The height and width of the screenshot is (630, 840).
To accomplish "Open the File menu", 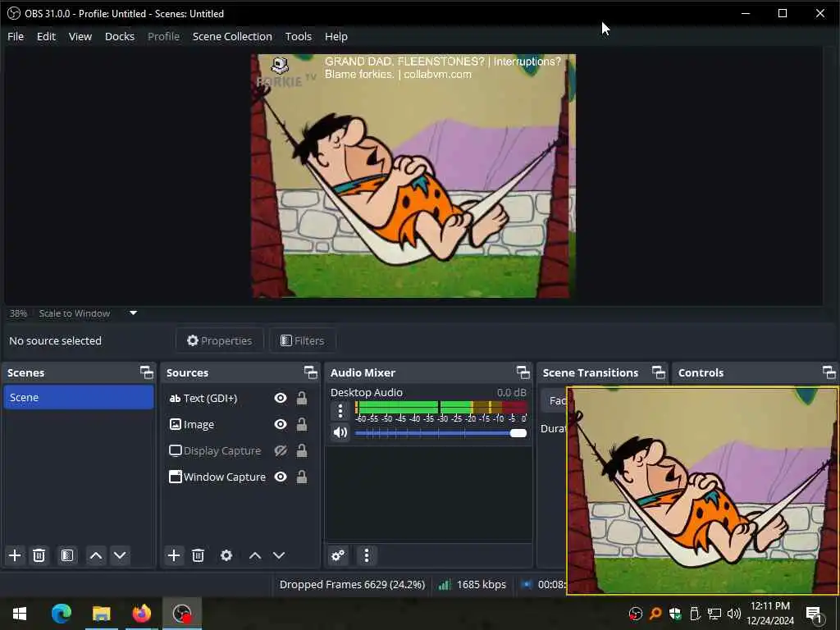I will (x=16, y=36).
